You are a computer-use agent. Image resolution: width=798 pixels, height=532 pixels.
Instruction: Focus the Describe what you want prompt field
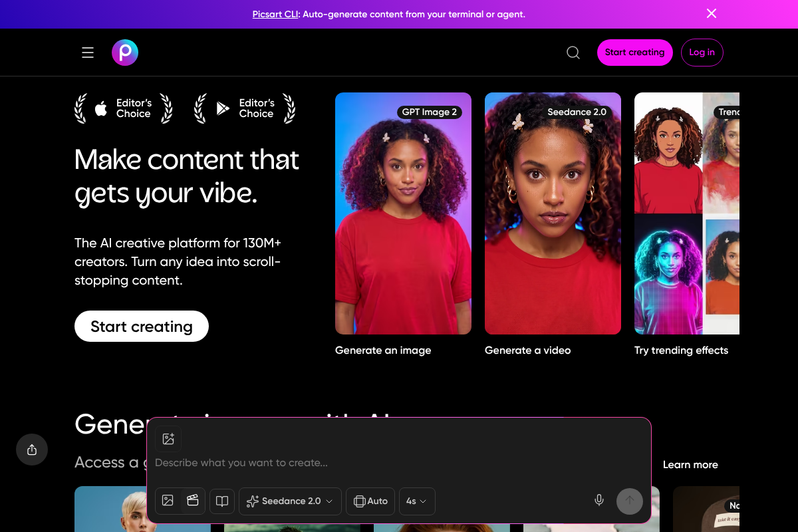point(399,463)
